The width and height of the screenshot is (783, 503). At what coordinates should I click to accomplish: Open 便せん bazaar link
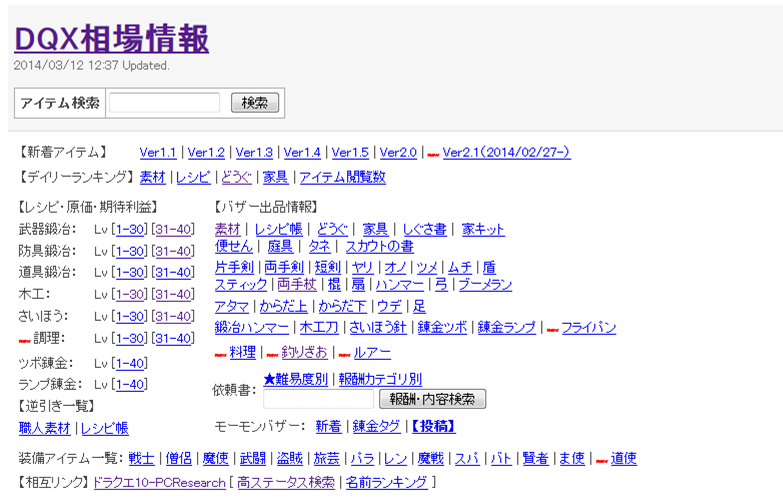pyautogui.click(x=234, y=246)
